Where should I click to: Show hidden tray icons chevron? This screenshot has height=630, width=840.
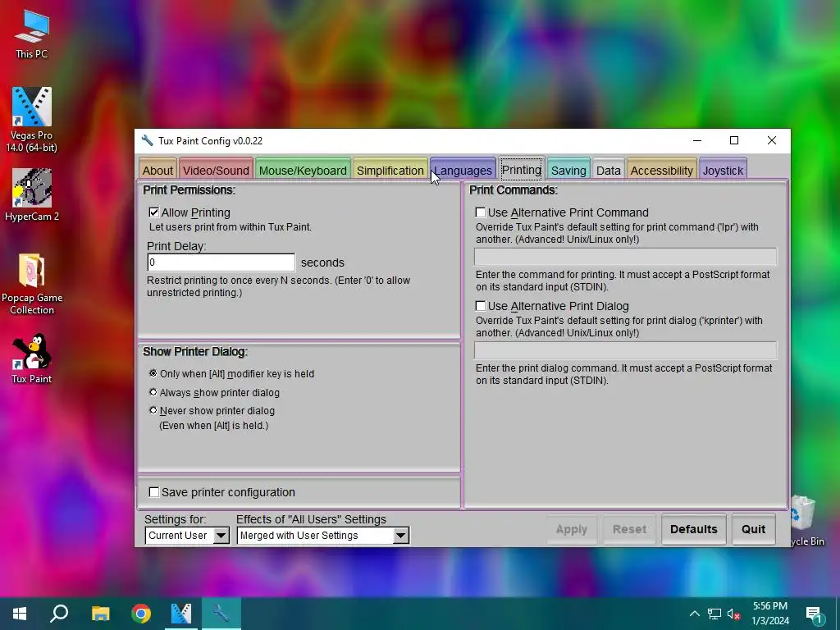[x=694, y=614]
